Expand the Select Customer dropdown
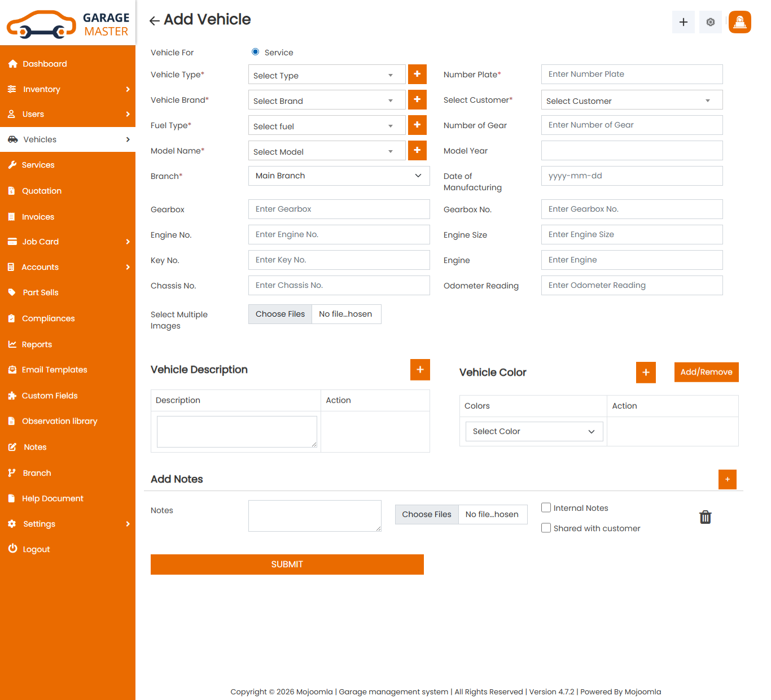Viewport: 771px width, 700px height. coord(631,100)
